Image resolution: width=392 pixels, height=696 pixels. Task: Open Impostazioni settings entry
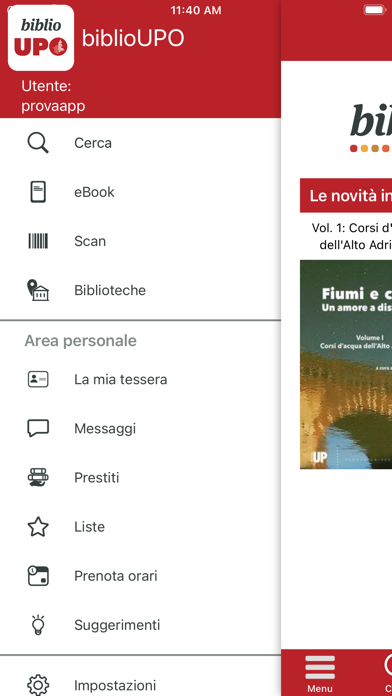(140, 685)
